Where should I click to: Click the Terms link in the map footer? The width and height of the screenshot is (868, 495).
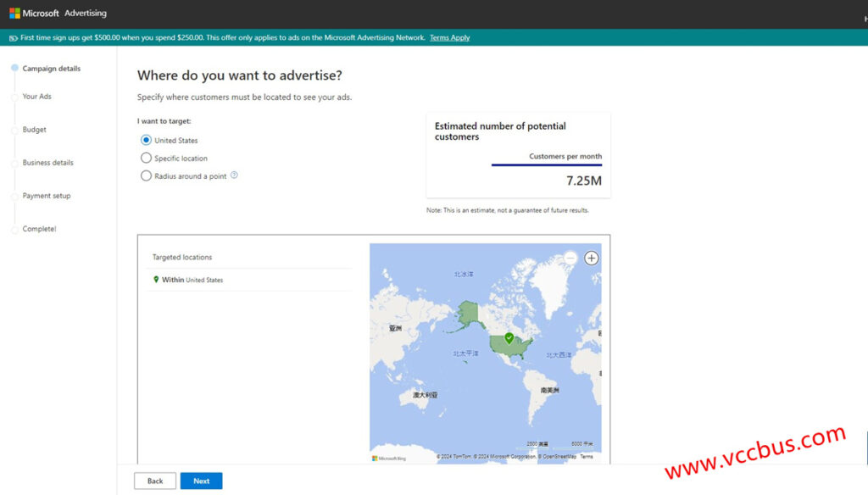tap(587, 457)
